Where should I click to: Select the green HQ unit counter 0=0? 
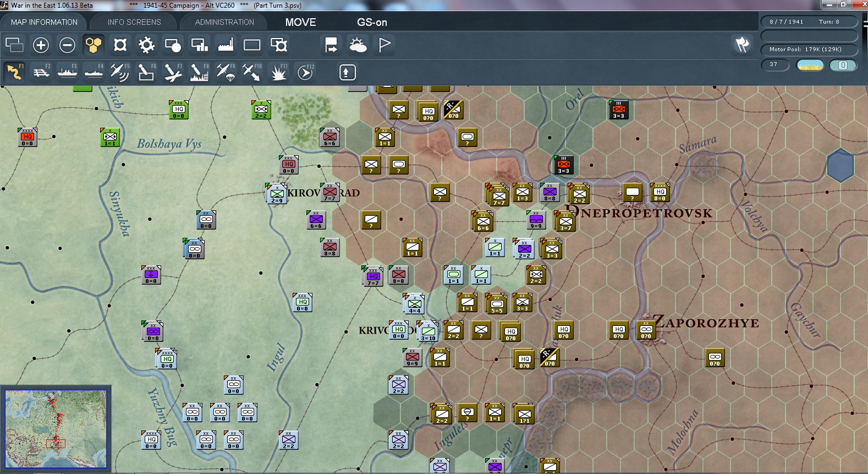179,110
